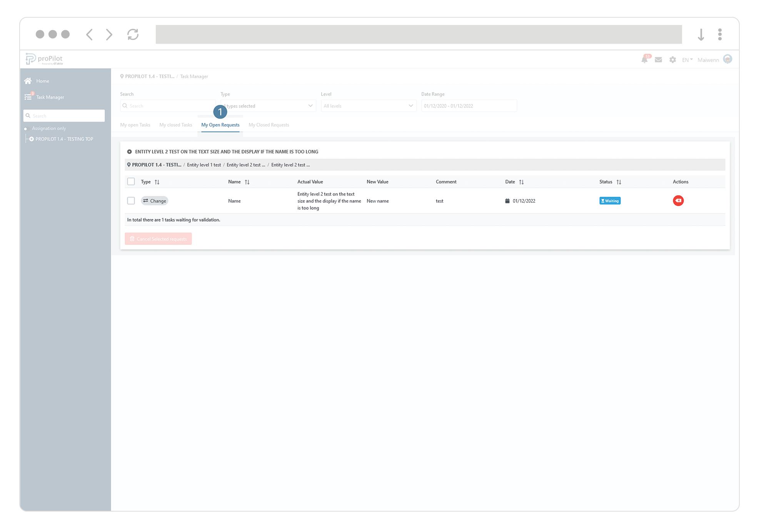The height and width of the screenshot is (532, 759).
Task: Open Task Manager in sidebar
Action: click(50, 97)
